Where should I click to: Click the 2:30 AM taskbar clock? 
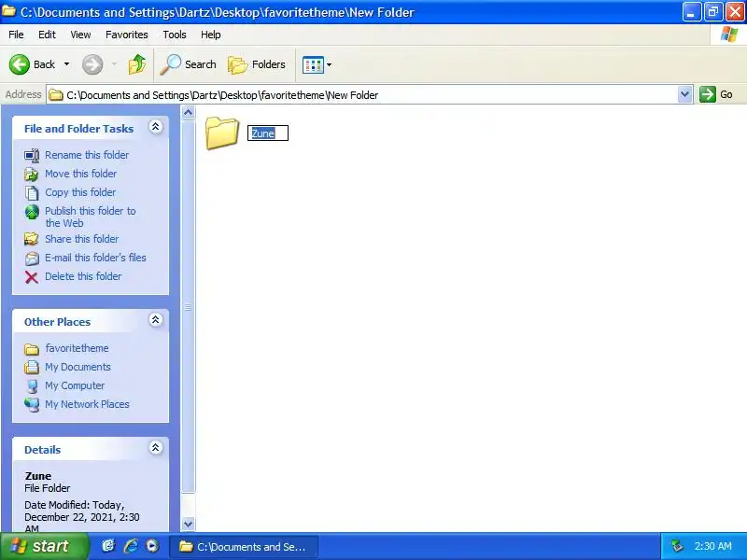(712, 546)
